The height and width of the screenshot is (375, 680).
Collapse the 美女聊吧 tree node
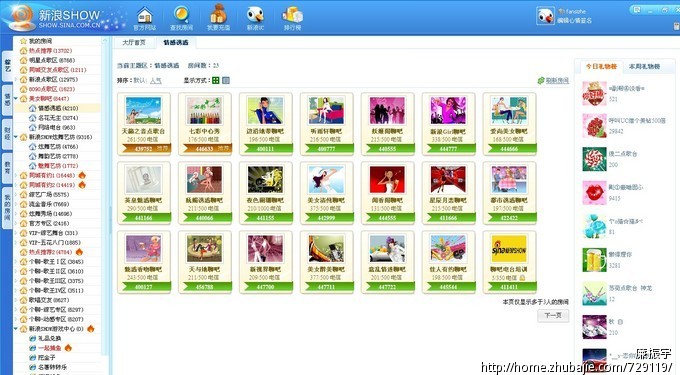click(x=16, y=98)
